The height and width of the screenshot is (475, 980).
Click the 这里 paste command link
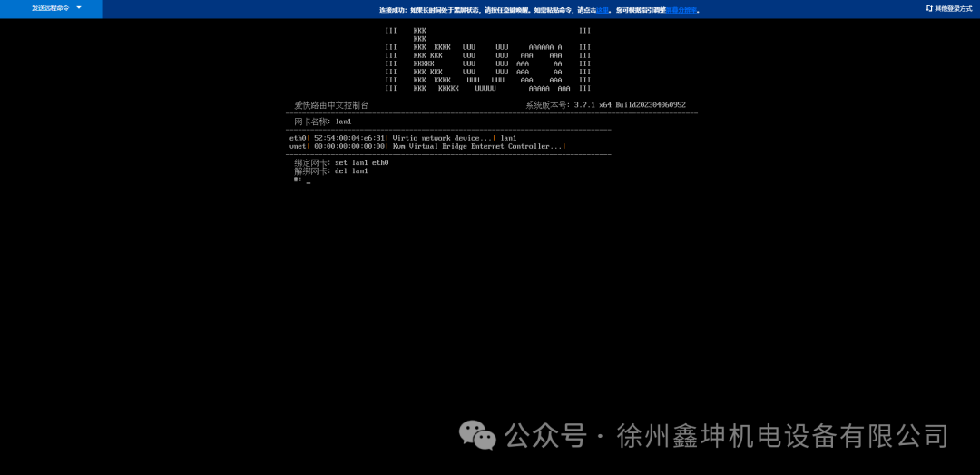[603, 10]
